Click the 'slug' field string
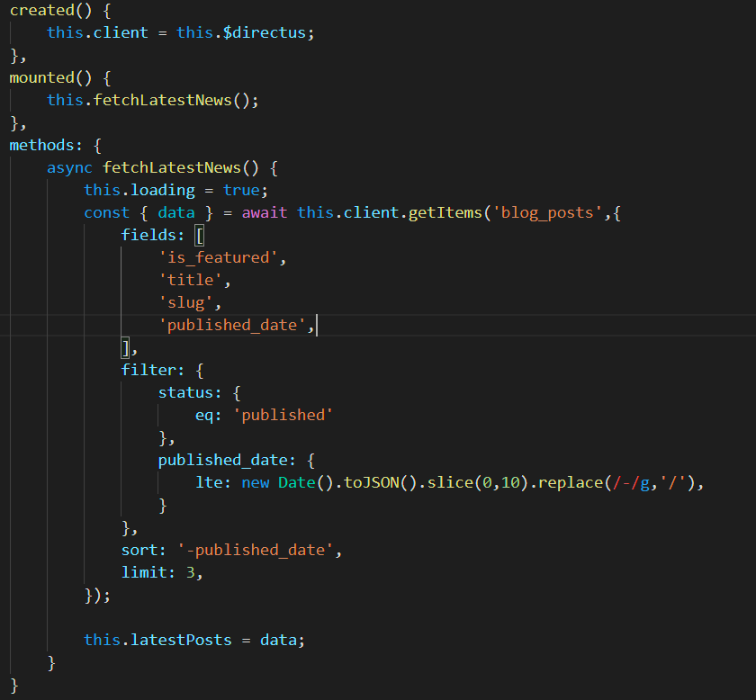This screenshot has width=756, height=700. (186, 302)
